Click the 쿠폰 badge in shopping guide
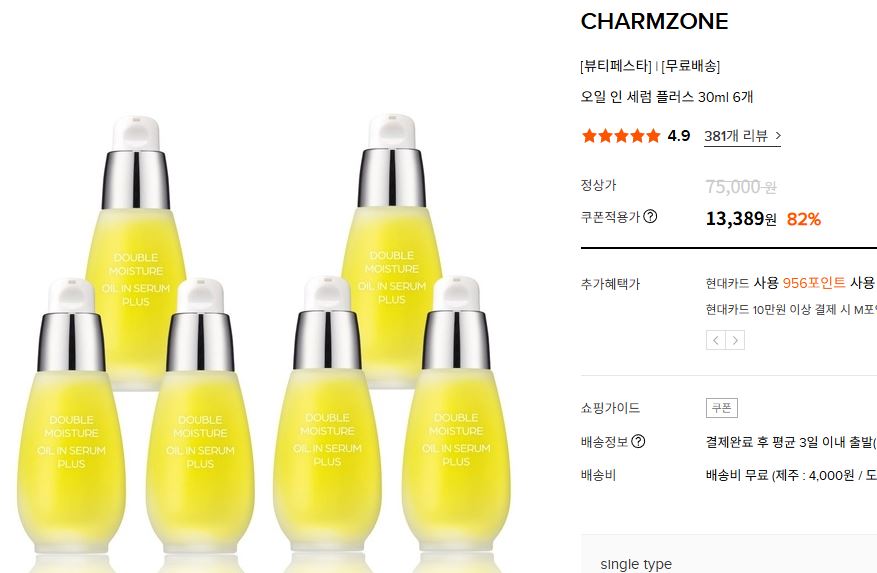Viewport: 877px width, 573px height. tap(722, 408)
